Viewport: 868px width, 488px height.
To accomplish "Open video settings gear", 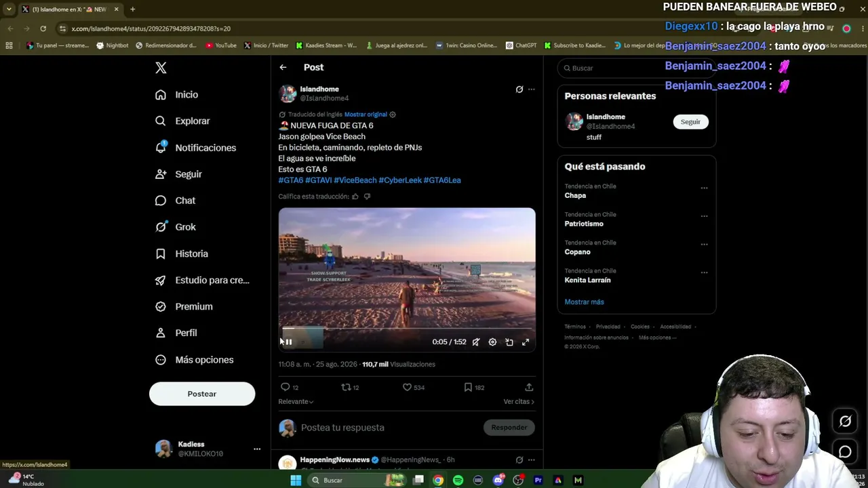I will 493,342.
